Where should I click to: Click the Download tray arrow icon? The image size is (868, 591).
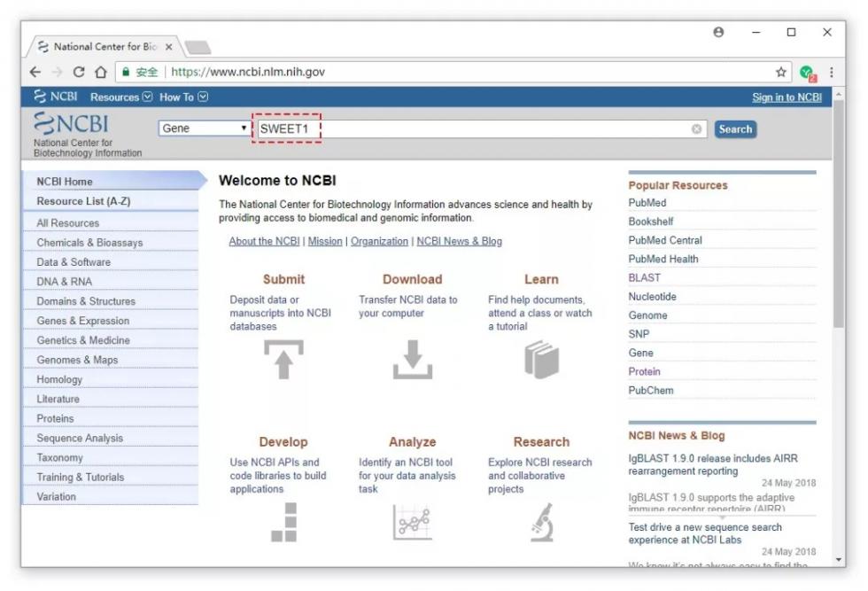click(x=413, y=360)
